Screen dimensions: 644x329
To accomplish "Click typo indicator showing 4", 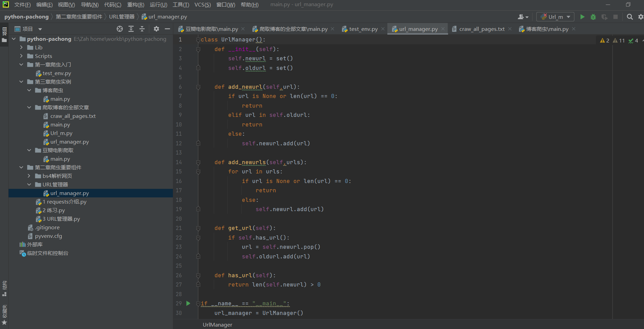I will click(x=633, y=40).
